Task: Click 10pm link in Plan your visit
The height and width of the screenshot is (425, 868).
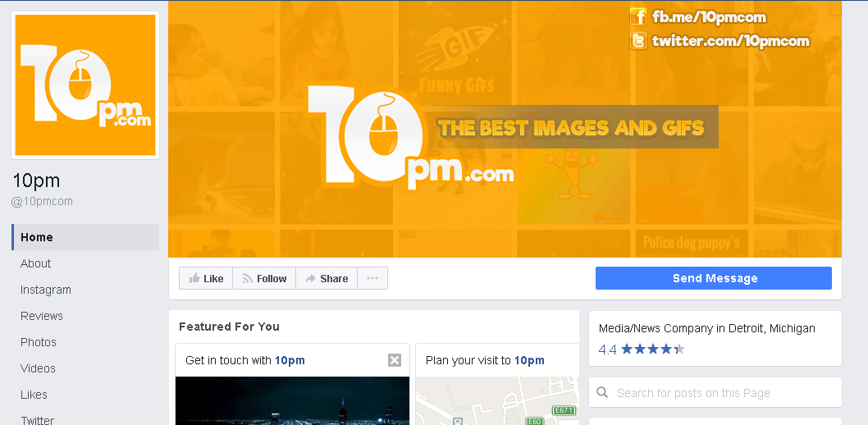Action: [x=529, y=361]
